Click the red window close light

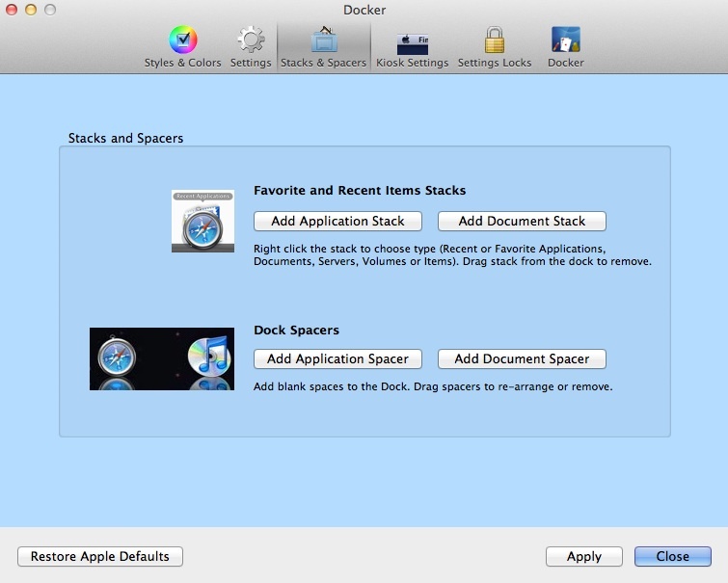(x=12, y=10)
